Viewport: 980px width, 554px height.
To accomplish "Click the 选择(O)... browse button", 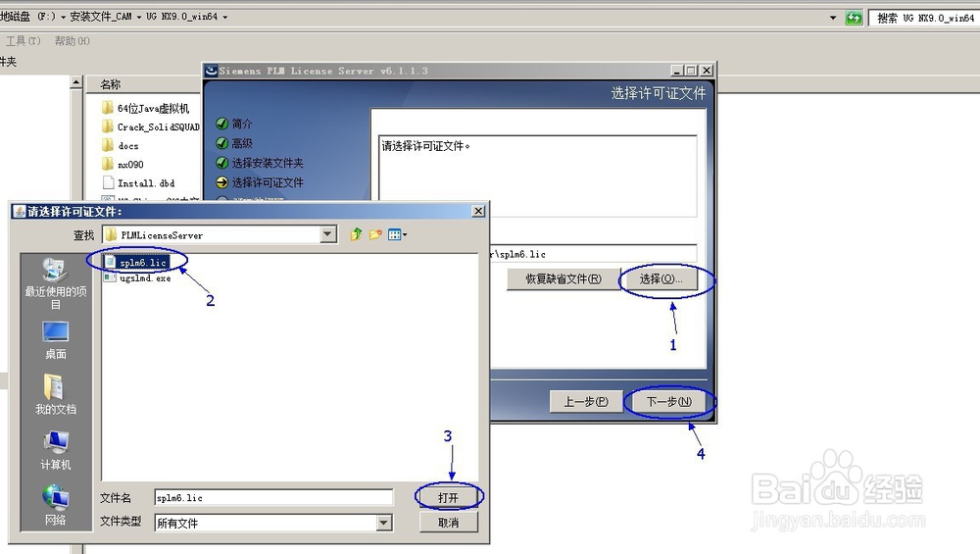I will pos(661,278).
